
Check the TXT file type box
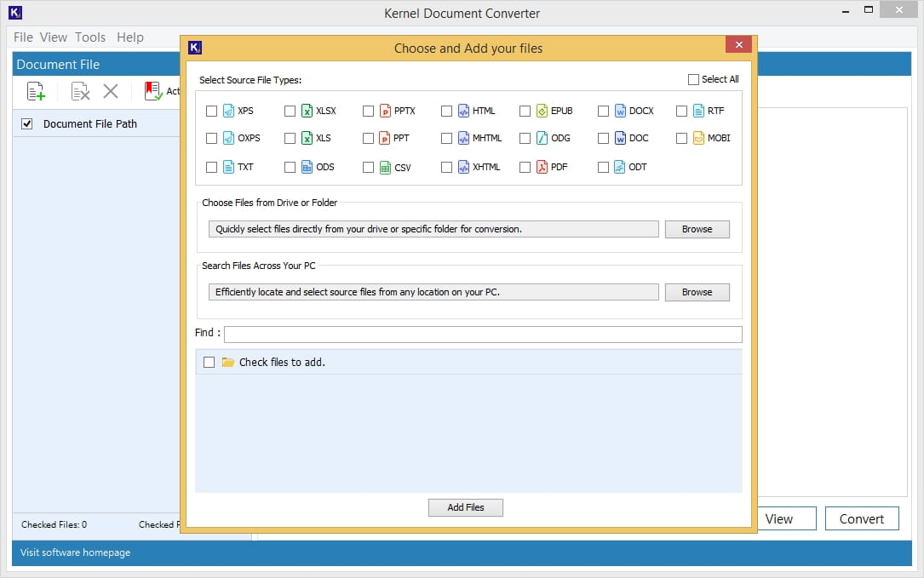pyautogui.click(x=211, y=168)
